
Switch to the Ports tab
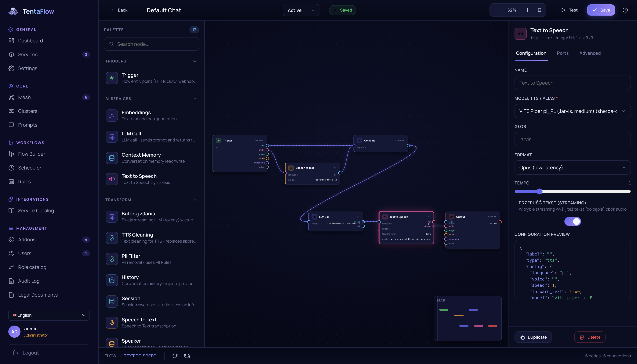click(563, 53)
